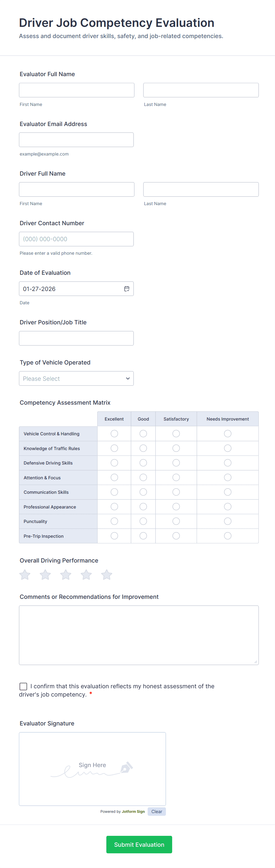Open the Type of Vehicle Operated dropdown
Screen dimensions: 275x868
click(x=76, y=378)
